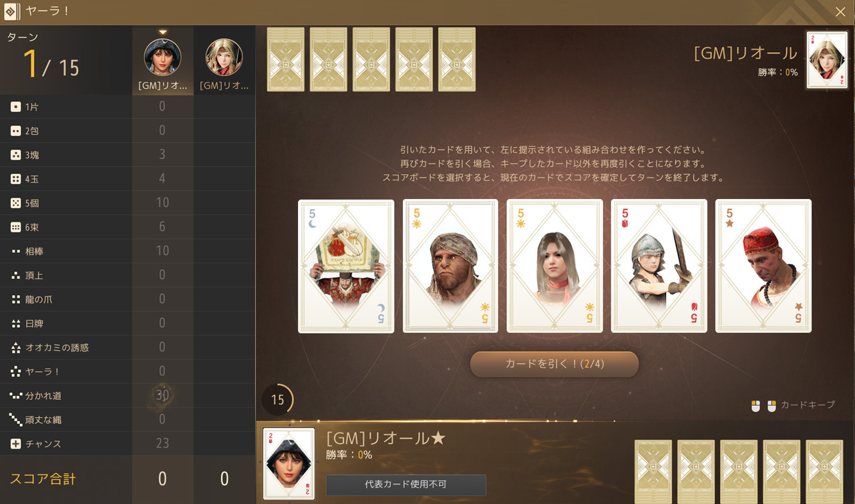Keep the star 5 red-hat card
Viewport: 855px width, 504px height.
(x=763, y=266)
